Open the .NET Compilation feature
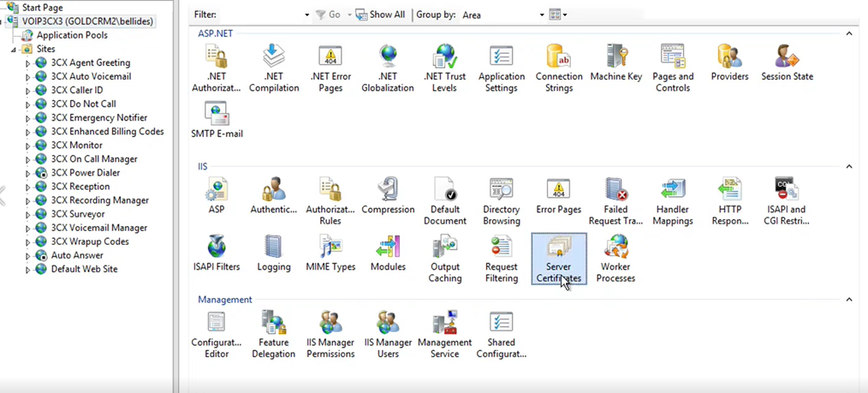 tap(274, 68)
